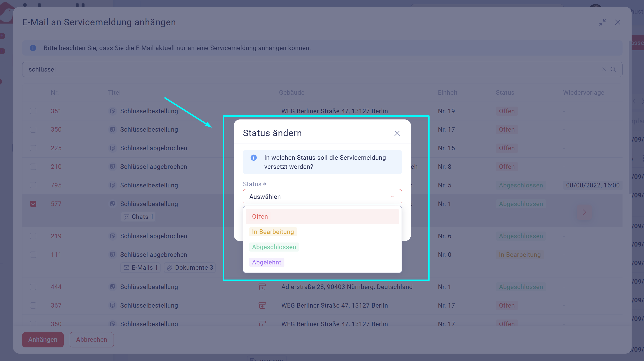The height and width of the screenshot is (361, 644).
Task: Check the box for ticket 350
Action: click(33, 130)
